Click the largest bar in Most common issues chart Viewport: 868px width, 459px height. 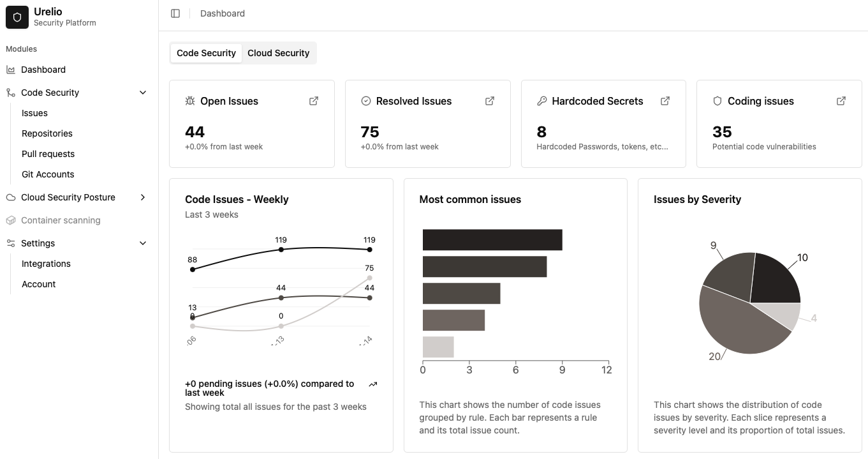tap(491, 239)
